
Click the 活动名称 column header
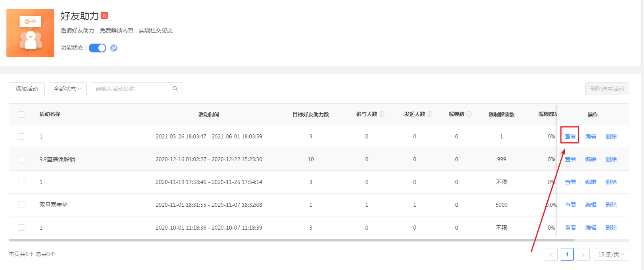pyautogui.click(x=50, y=114)
